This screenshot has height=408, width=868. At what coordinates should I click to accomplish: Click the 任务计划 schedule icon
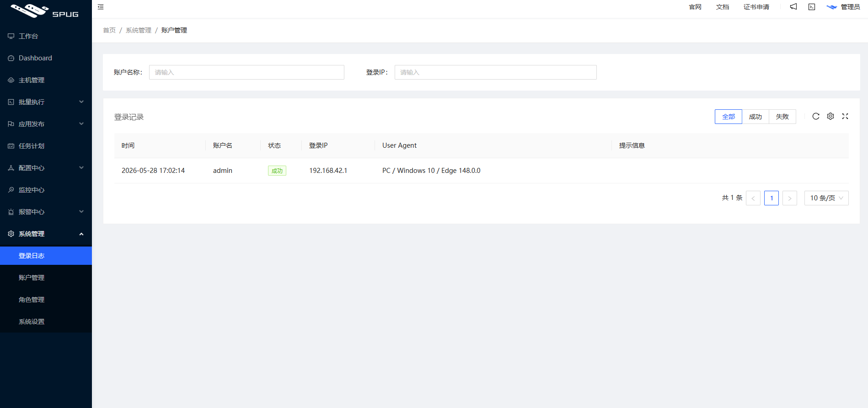(11, 146)
